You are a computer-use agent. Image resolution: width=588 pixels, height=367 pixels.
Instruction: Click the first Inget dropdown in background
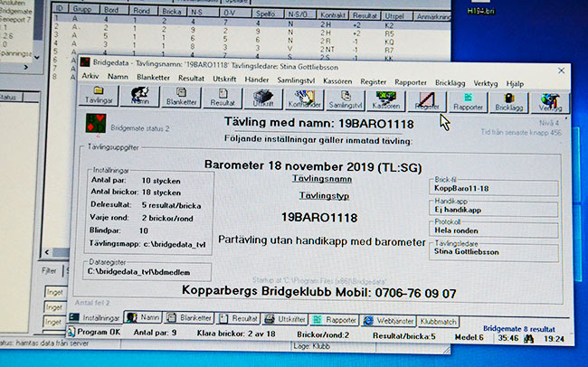click(55, 292)
